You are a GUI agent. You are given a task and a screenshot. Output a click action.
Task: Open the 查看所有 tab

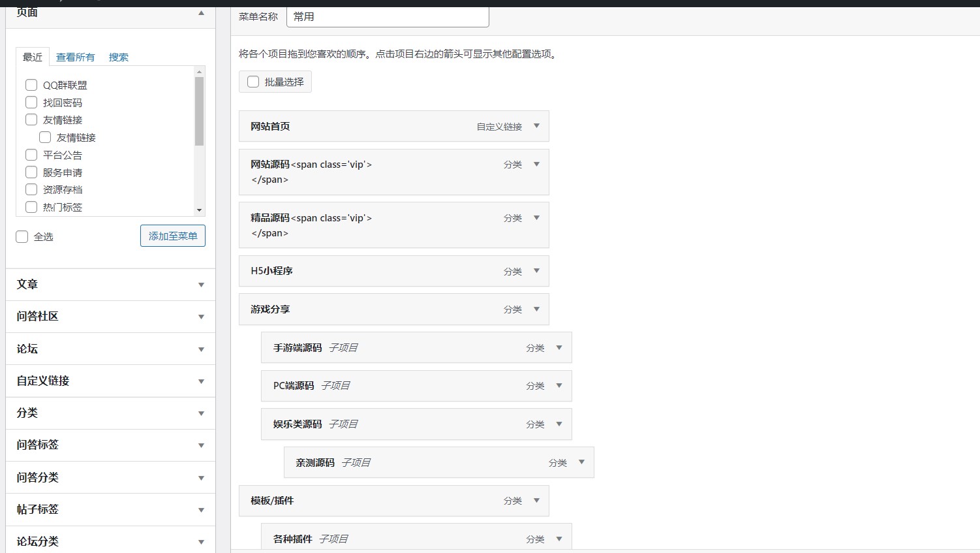coord(75,57)
